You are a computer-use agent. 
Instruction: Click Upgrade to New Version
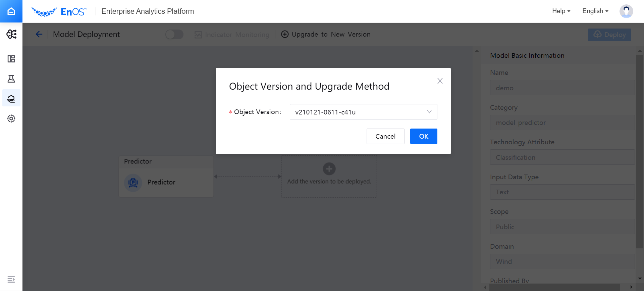click(x=326, y=34)
